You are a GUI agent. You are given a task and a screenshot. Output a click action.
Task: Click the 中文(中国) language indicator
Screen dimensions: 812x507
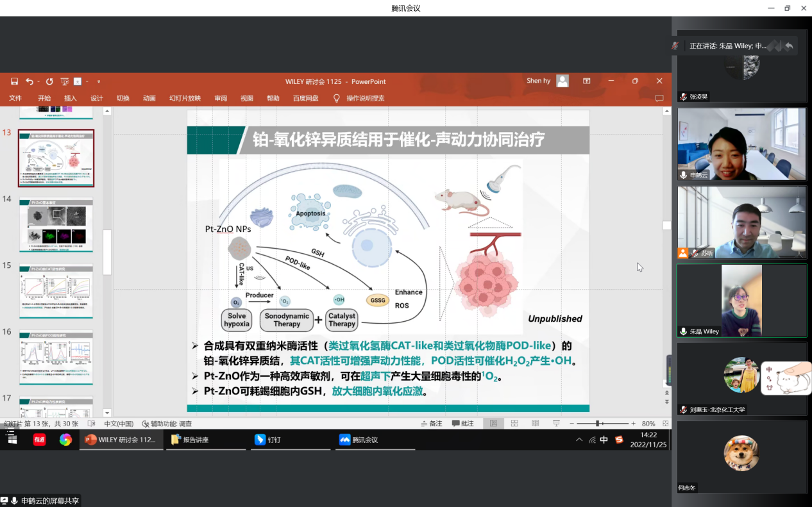point(119,424)
